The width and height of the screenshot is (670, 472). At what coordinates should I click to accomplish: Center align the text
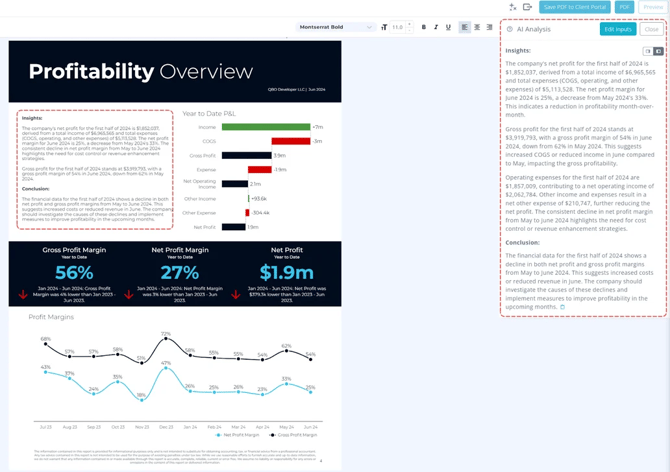tap(477, 28)
